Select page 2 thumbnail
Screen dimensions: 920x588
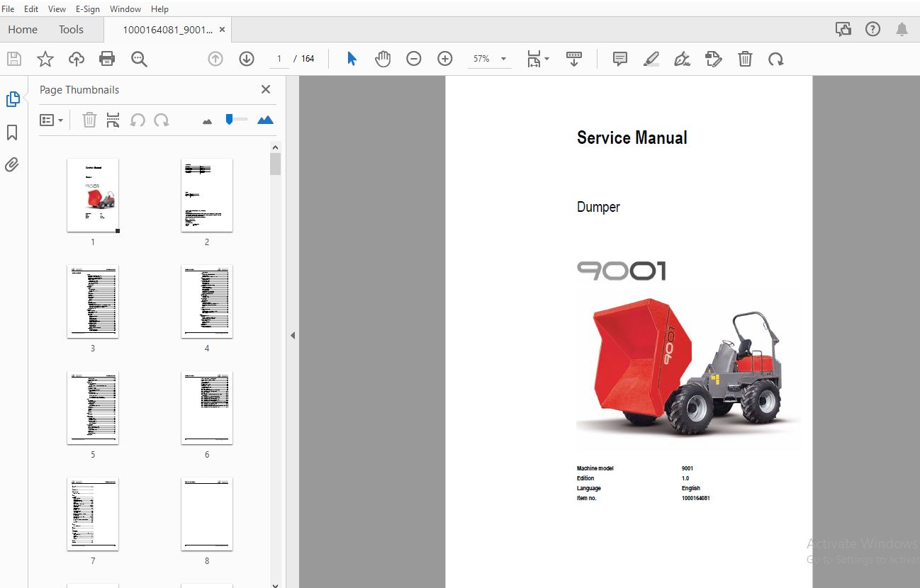[207, 196]
